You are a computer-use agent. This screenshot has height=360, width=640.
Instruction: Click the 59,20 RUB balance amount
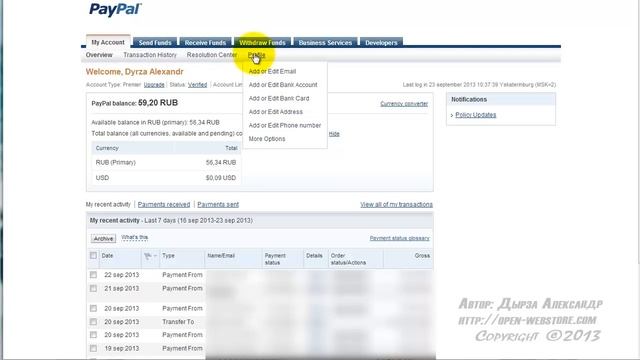[158, 103]
